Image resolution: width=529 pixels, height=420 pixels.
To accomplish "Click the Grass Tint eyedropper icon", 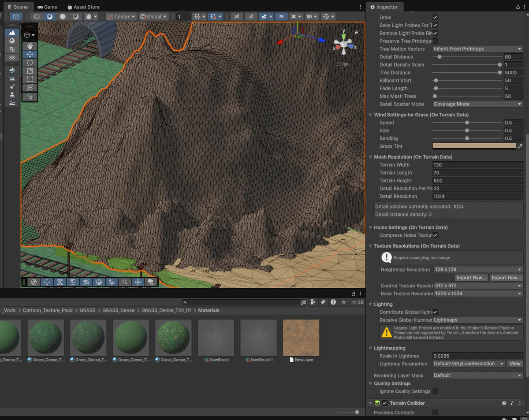I will [520, 146].
